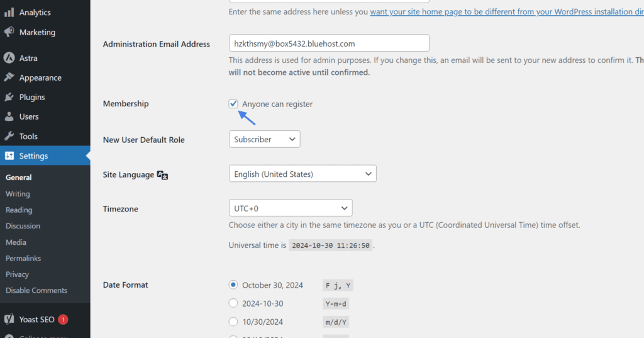This screenshot has width=644, height=338.
Task: Click the Users person icon
Action: click(x=9, y=117)
